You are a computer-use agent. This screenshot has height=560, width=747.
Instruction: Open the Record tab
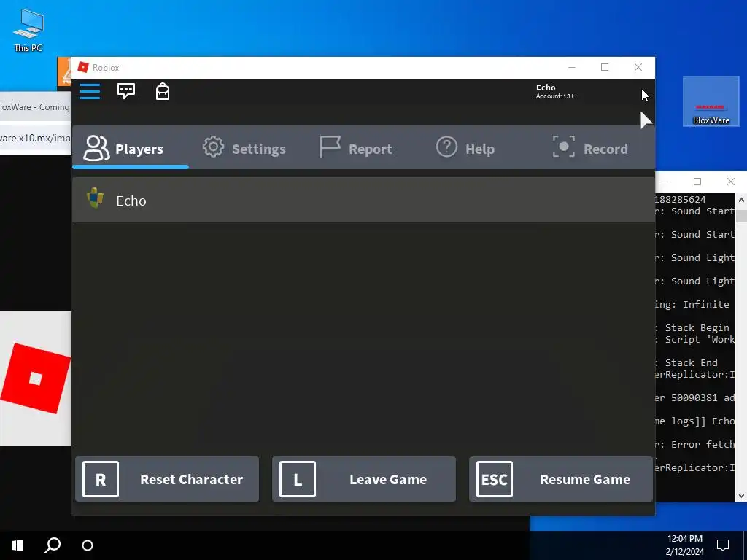(x=589, y=148)
